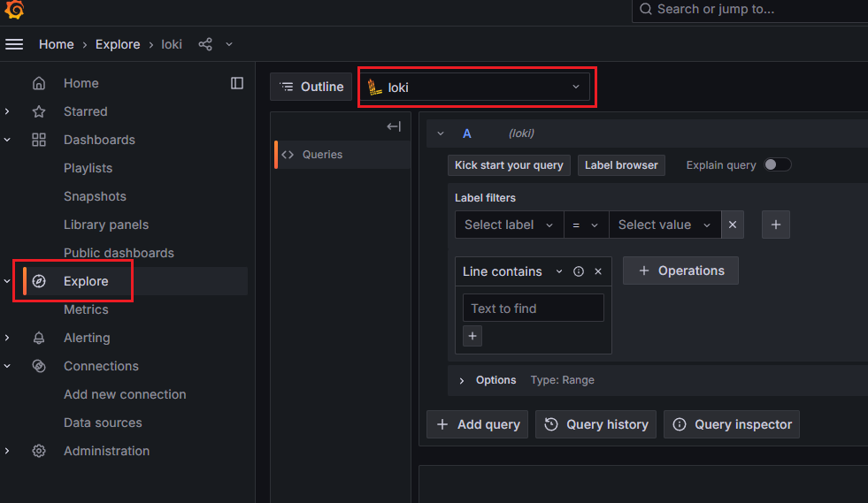Screen dimensions: 868x503
Task: Go to the Home breadcrumb link
Action: pyautogui.click(x=57, y=44)
